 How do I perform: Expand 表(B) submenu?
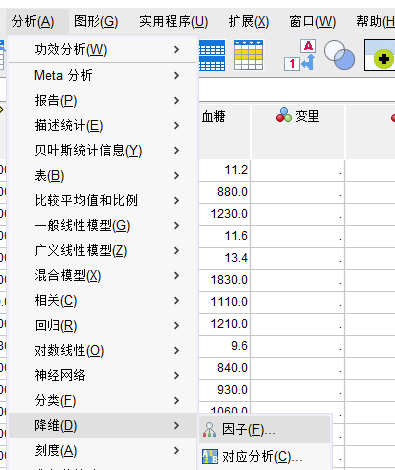(102, 176)
